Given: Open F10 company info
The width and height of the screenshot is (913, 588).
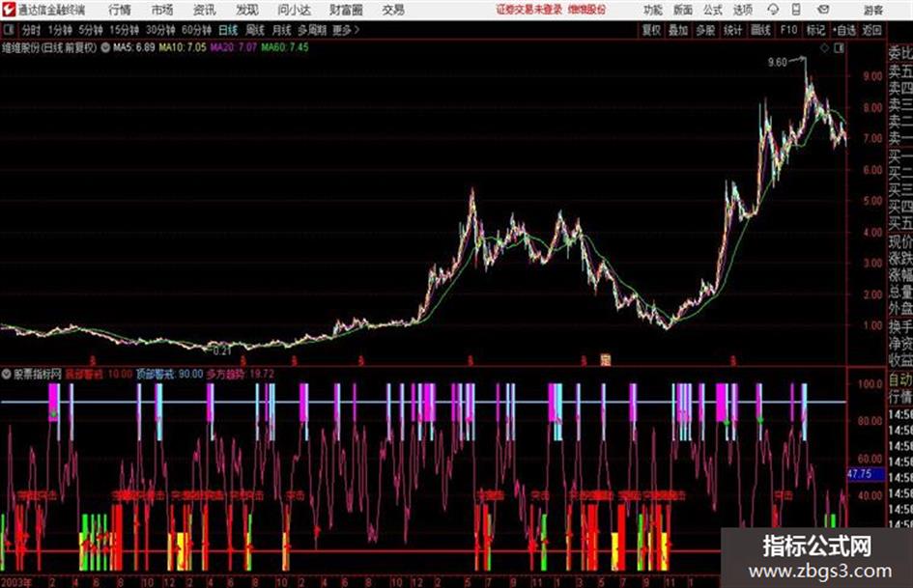Looking at the screenshot, I should click(788, 30).
